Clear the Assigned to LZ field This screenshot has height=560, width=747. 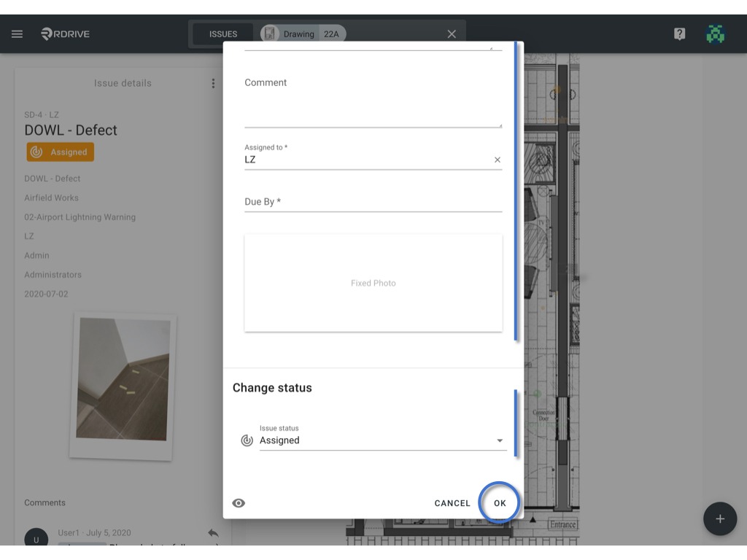coord(497,160)
